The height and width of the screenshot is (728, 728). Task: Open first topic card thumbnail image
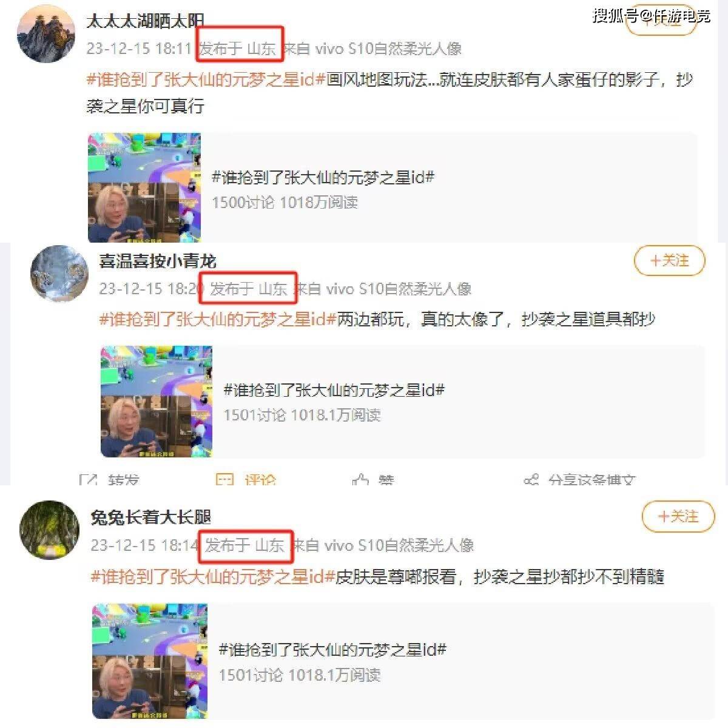tap(144, 187)
